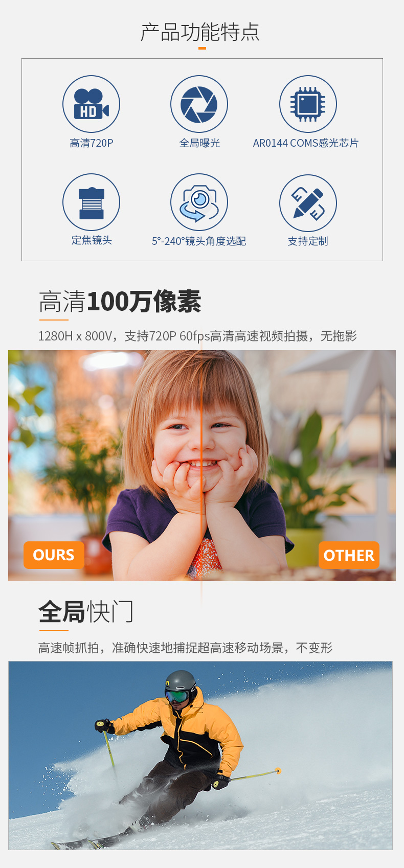404x868 pixels.
Task: Click the 全局曝光 label
Action: pyautogui.click(x=199, y=143)
